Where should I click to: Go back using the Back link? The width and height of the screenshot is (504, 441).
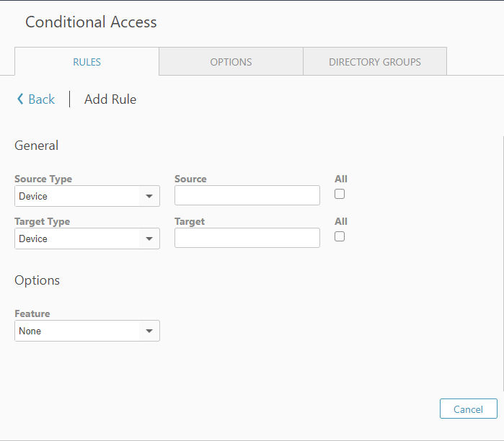coord(42,99)
